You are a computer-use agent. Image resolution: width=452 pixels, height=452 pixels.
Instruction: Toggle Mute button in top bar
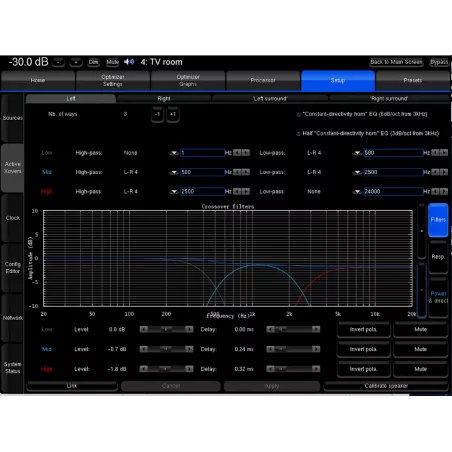pos(113,62)
